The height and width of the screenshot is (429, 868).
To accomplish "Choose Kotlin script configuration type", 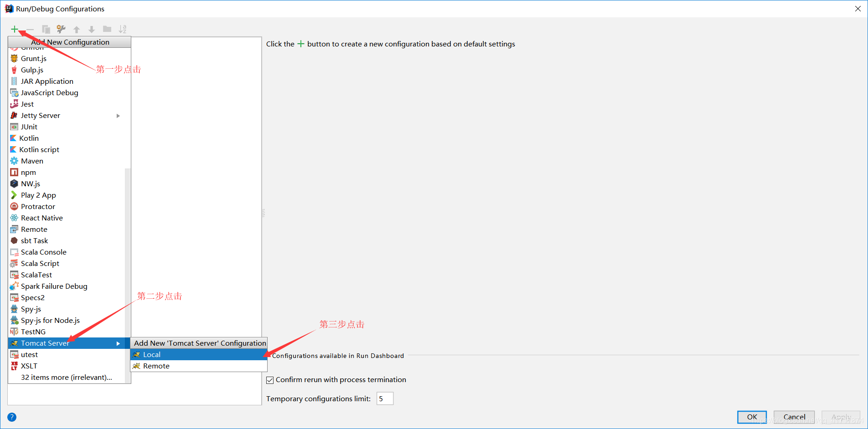I will click(x=66, y=149).
